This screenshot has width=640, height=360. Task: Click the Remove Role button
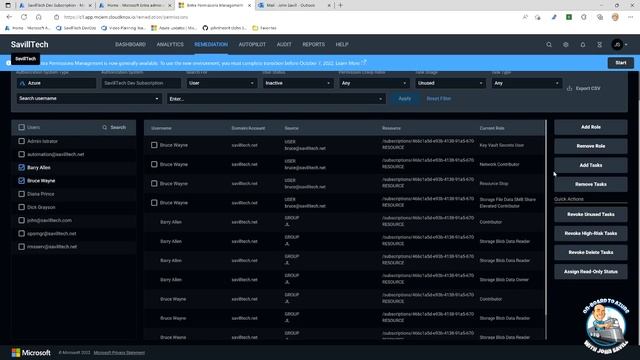tap(591, 146)
